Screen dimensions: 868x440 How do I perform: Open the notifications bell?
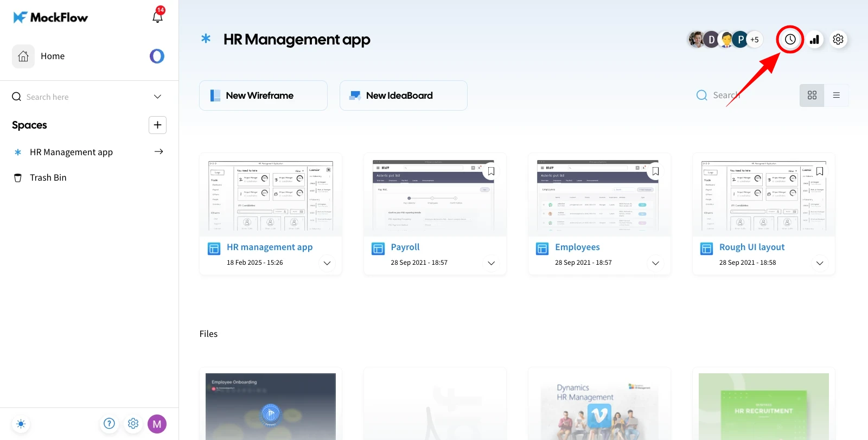(x=157, y=16)
